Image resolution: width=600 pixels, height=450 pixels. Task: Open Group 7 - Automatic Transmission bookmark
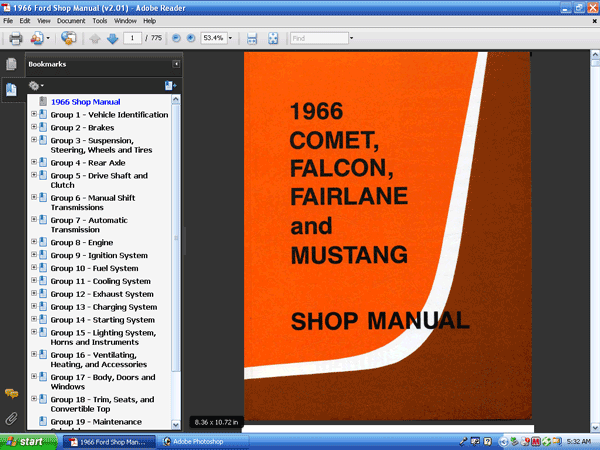coord(89,225)
